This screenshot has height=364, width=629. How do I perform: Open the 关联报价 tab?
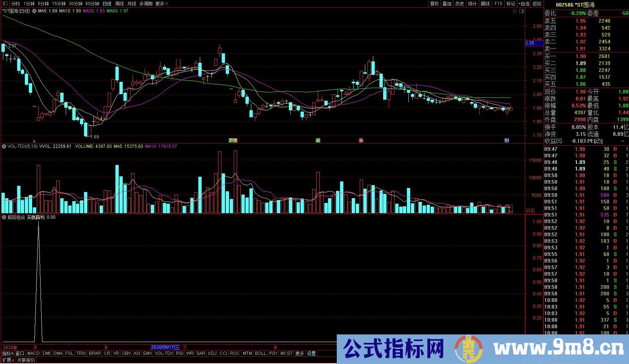[x=26, y=360]
